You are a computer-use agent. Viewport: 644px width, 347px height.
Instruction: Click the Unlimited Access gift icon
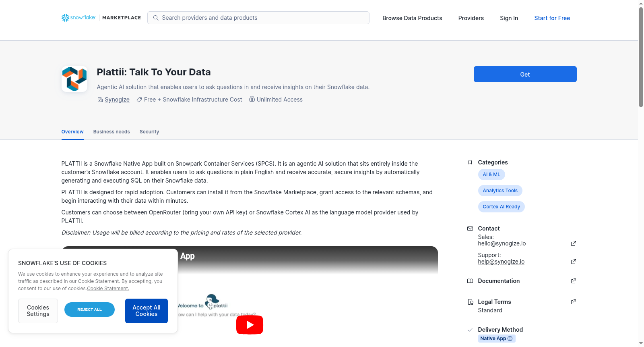click(252, 99)
